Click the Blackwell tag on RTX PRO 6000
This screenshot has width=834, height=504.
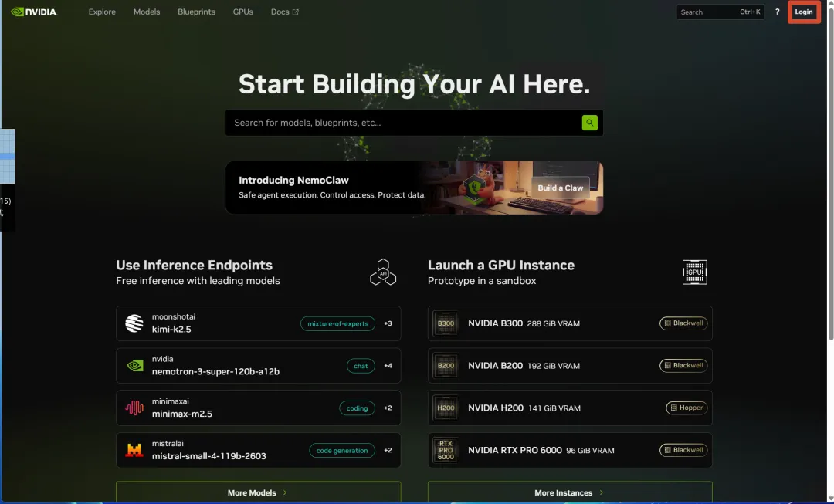[x=683, y=450]
